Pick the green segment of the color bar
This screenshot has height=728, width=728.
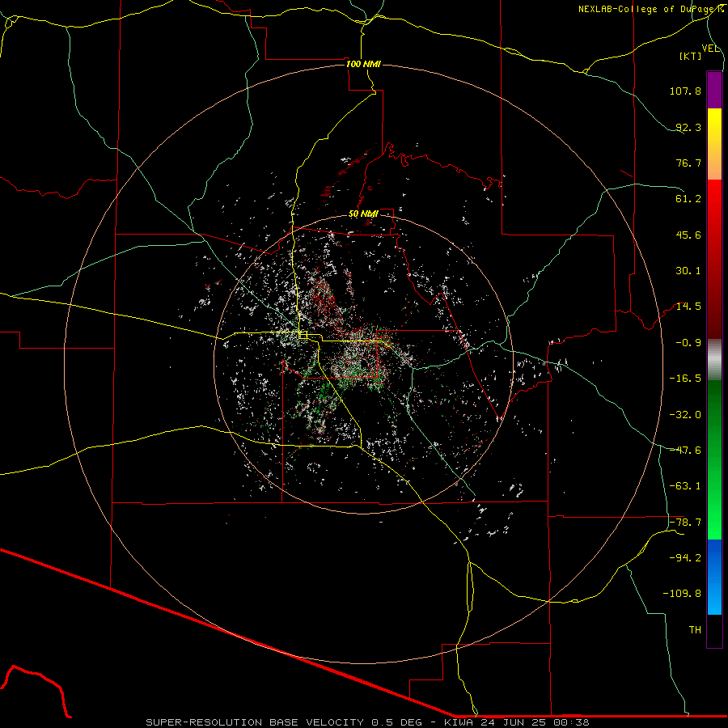[x=714, y=459]
